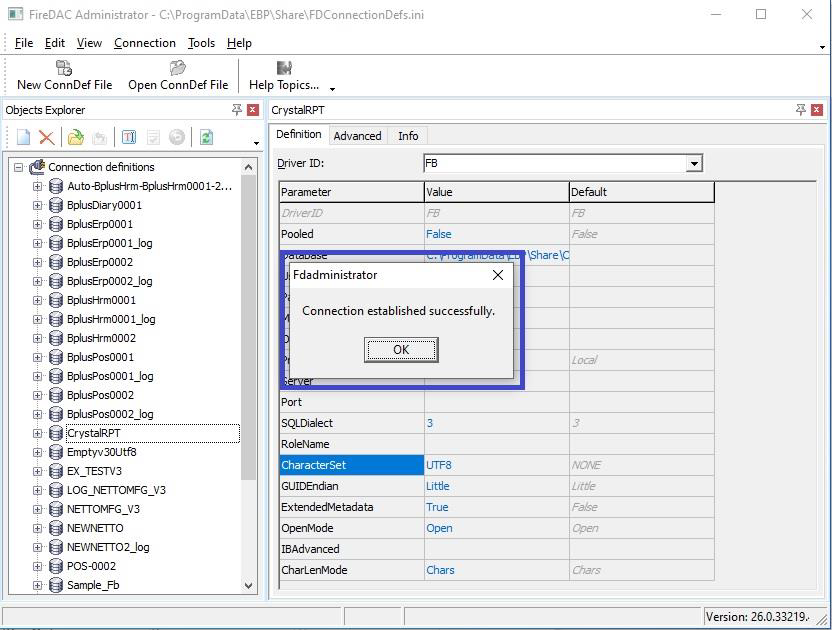
Task: Click the Open ConnDef File toolbar icon
Action: point(178,68)
